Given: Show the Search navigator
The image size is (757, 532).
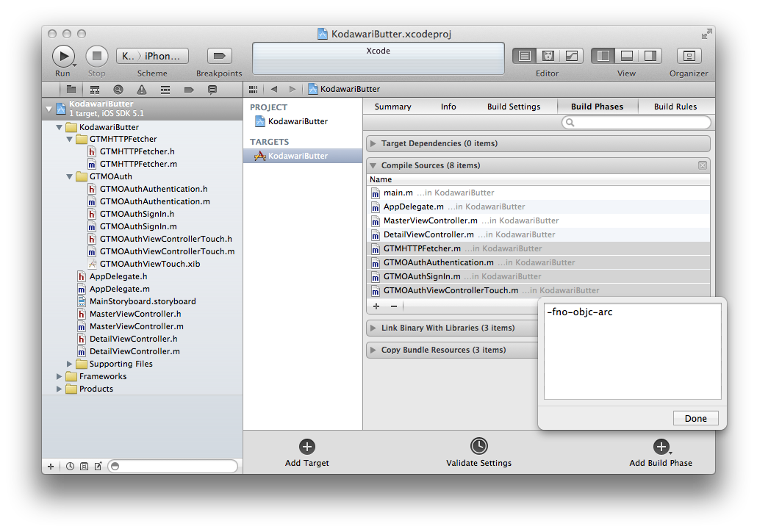Looking at the screenshot, I should 118,90.
